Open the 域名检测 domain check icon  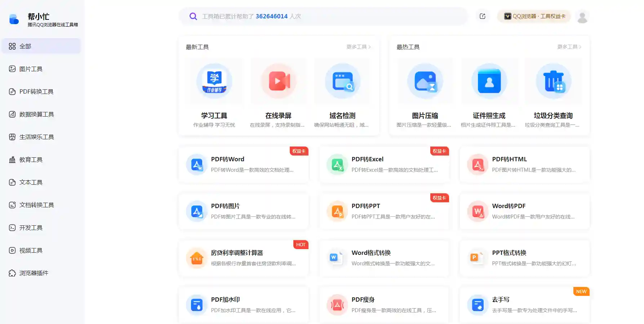(342, 81)
